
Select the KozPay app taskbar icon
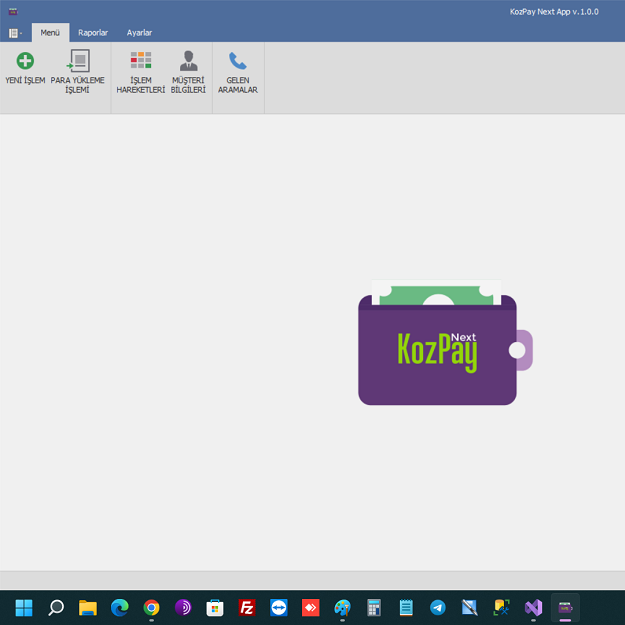[x=565, y=607]
